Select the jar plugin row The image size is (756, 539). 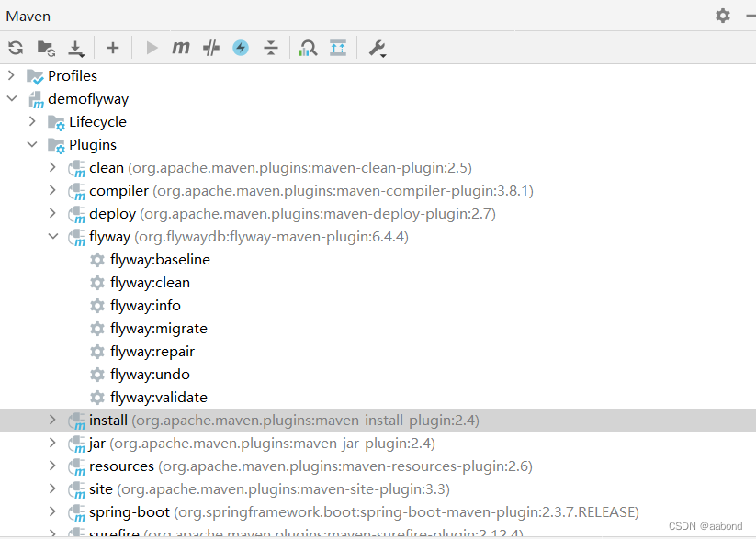pos(378,443)
